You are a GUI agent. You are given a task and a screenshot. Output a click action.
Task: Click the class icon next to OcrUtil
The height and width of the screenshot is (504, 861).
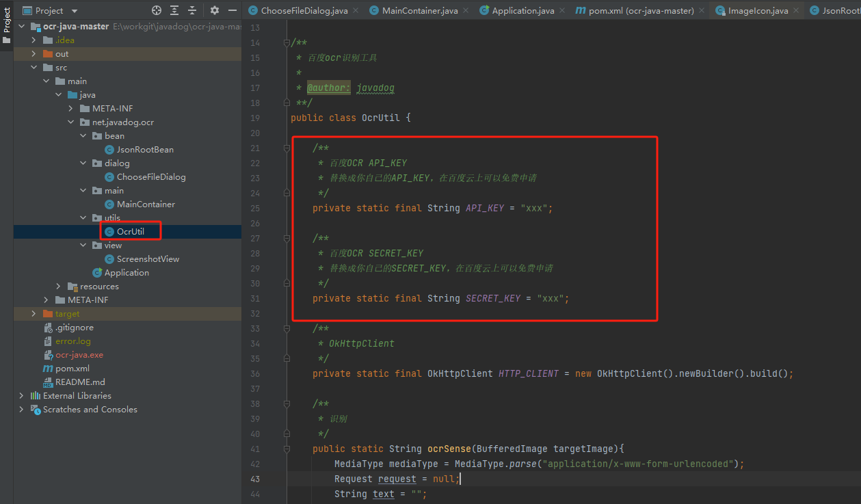109,231
